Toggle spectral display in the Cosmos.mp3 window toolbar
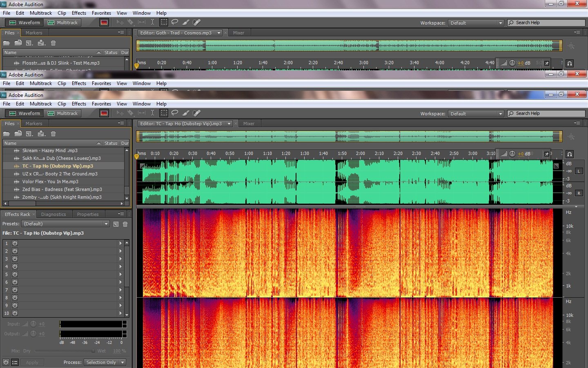This screenshot has height=368, width=588. [104, 22]
